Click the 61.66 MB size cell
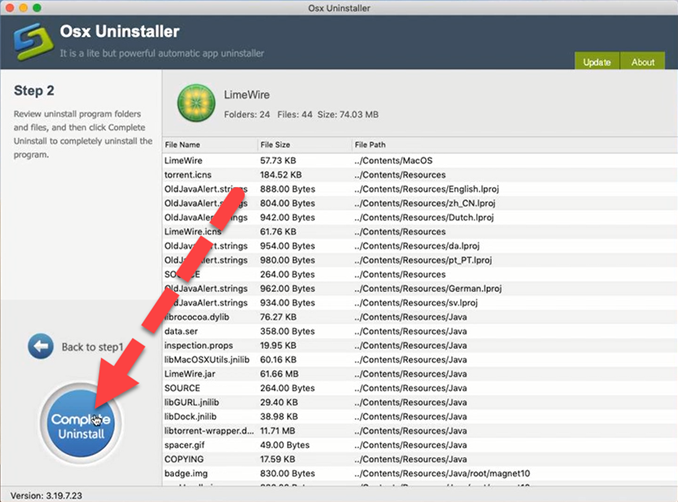678x502 pixels. (x=279, y=374)
